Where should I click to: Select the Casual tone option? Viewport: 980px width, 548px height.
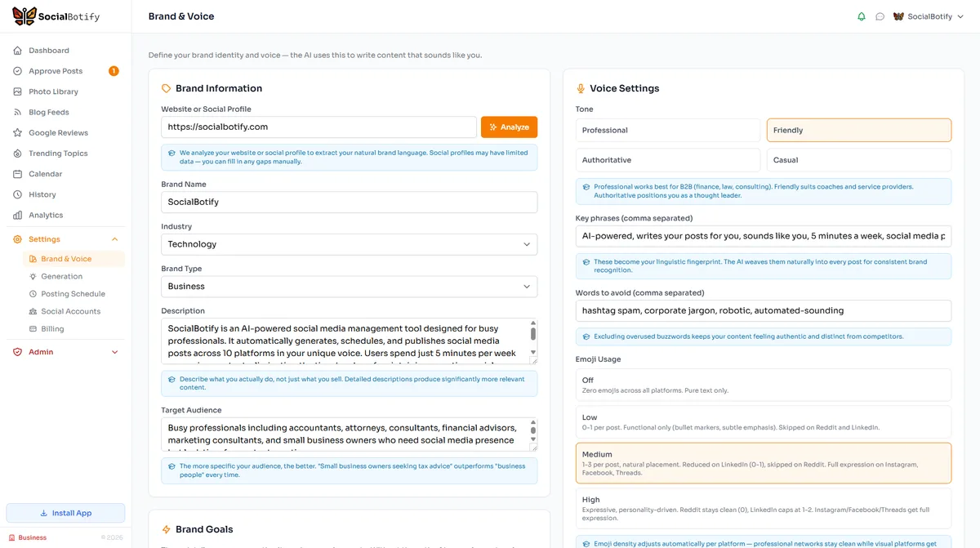858,160
